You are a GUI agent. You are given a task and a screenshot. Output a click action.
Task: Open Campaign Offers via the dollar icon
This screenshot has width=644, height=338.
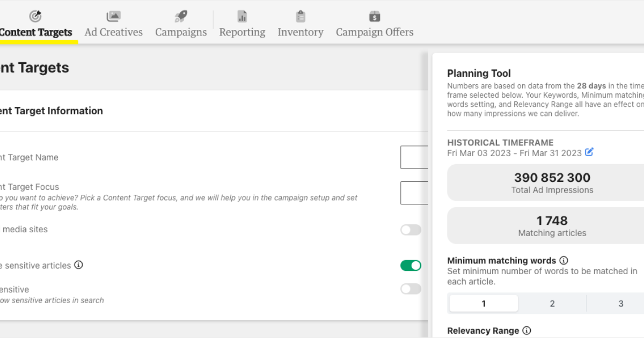374,16
